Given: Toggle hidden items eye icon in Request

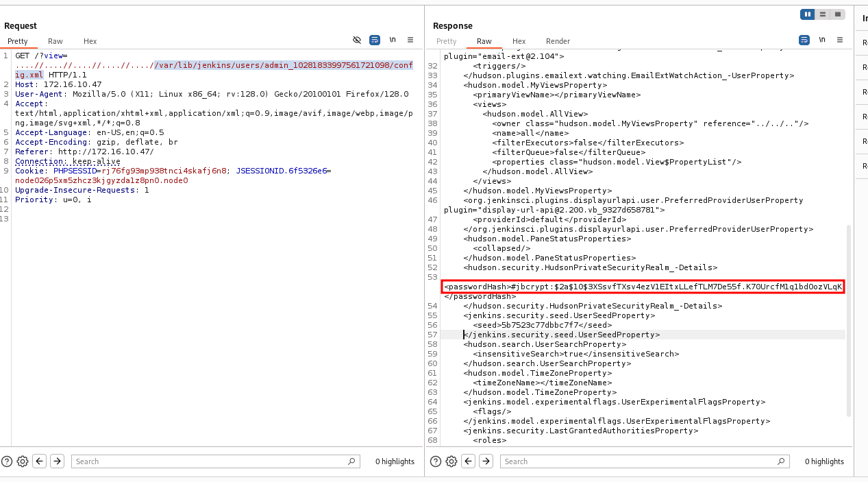Looking at the screenshot, I should pos(357,40).
